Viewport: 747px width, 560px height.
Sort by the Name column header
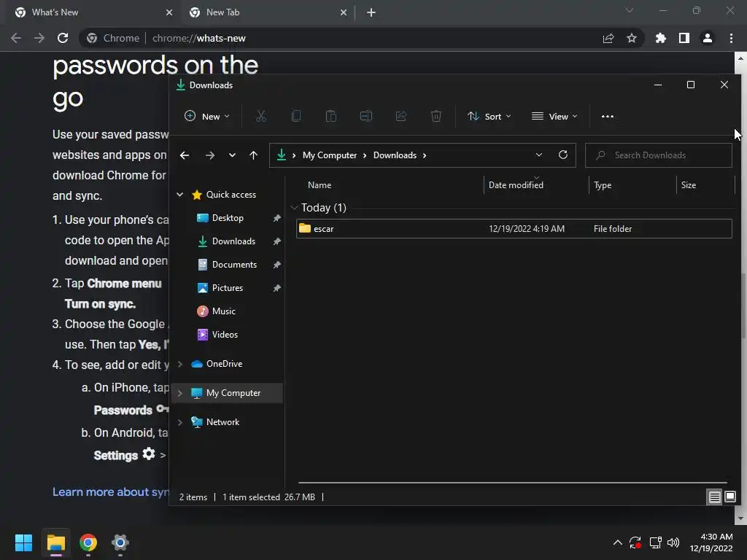coord(320,185)
